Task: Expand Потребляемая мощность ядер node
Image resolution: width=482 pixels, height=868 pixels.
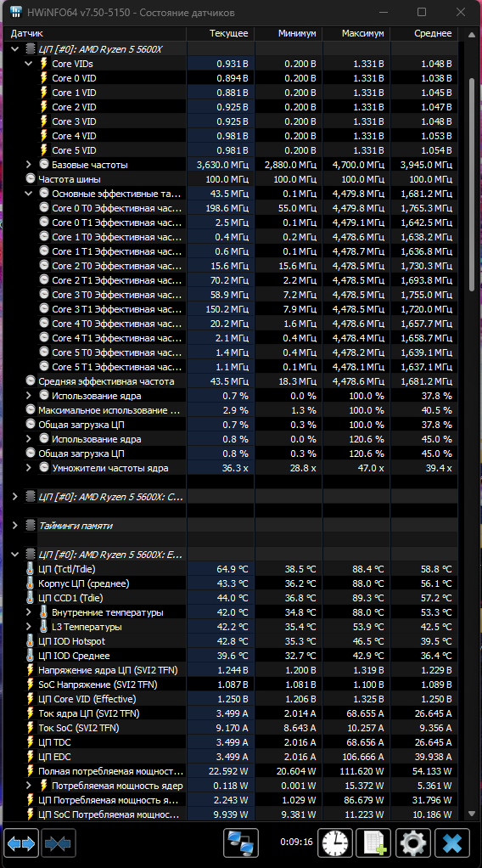Action: [29, 785]
